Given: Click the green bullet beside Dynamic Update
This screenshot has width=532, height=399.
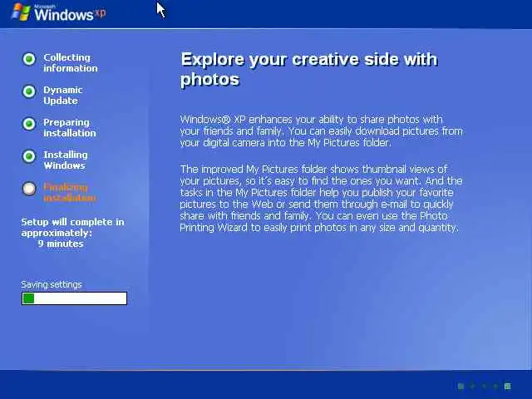Looking at the screenshot, I should (29, 91).
